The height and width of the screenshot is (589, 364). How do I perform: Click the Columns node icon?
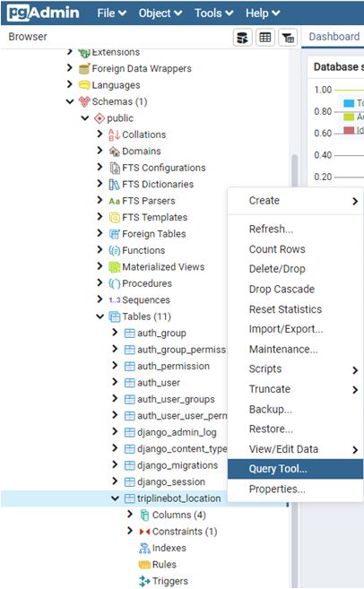[x=144, y=515]
